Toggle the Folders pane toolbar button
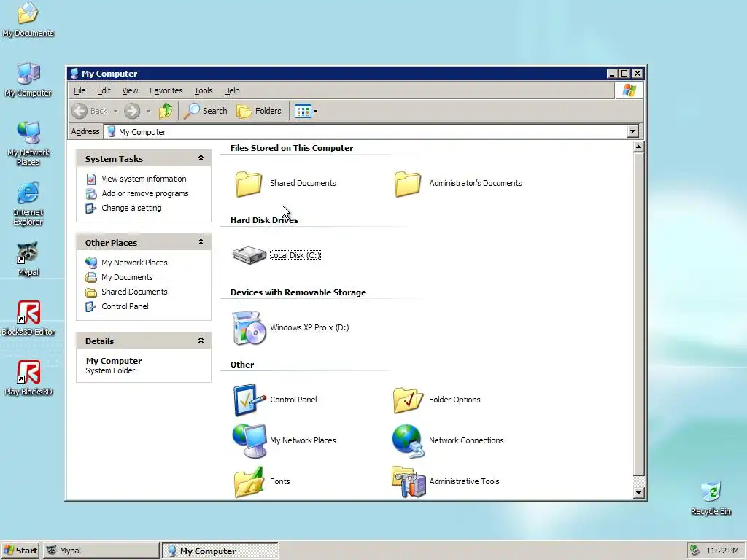747x560 pixels. tap(259, 111)
